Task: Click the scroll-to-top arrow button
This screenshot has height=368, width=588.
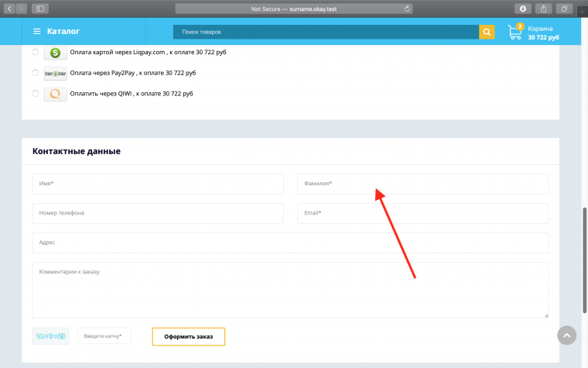Action: click(x=567, y=335)
